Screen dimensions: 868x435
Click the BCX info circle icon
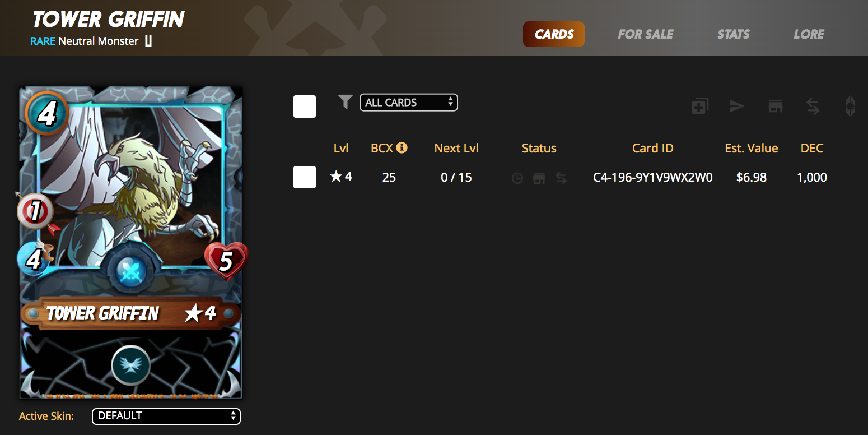[402, 147]
